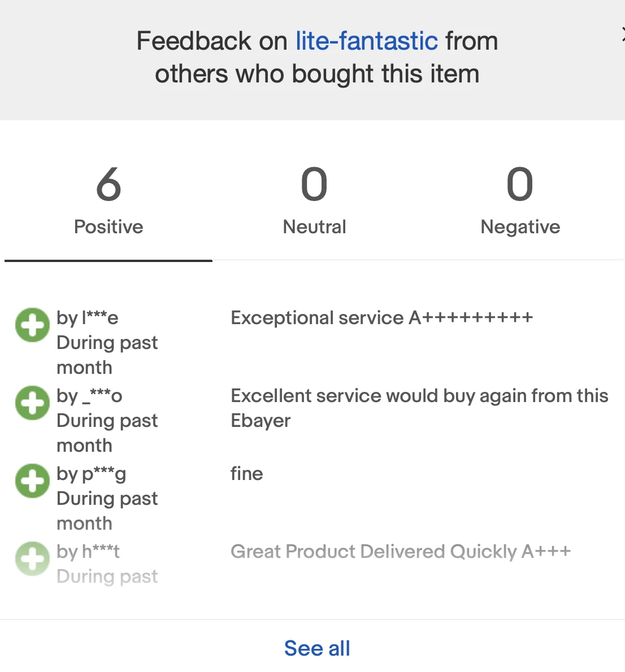Open the lite-fantastic seller link
Viewport: 625px width, 672px height.
pyautogui.click(x=367, y=41)
